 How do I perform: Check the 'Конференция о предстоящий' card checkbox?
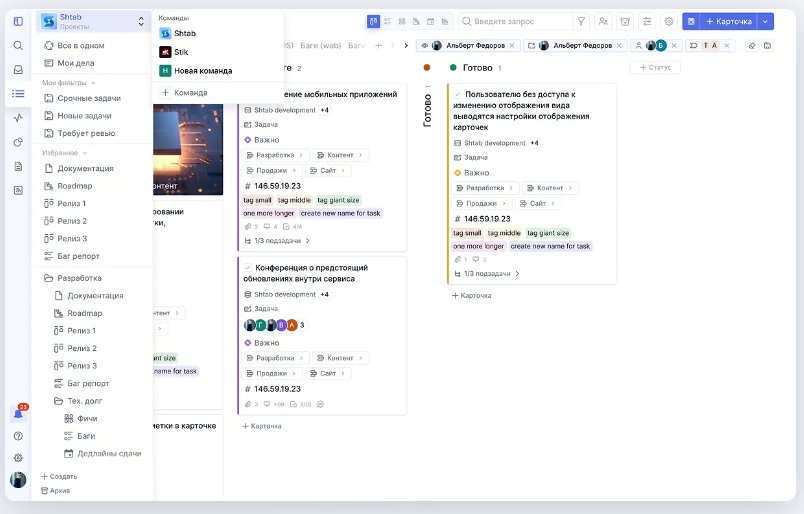248,268
